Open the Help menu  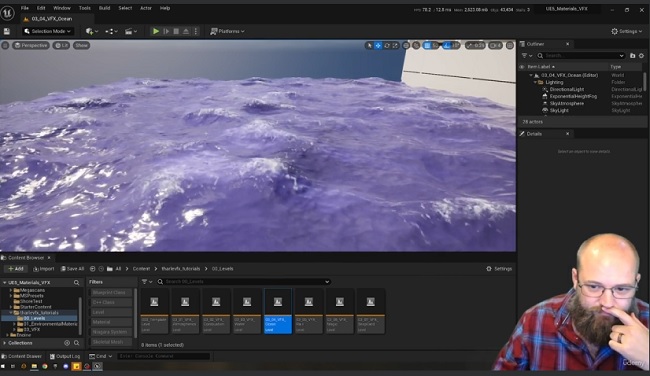pos(165,8)
